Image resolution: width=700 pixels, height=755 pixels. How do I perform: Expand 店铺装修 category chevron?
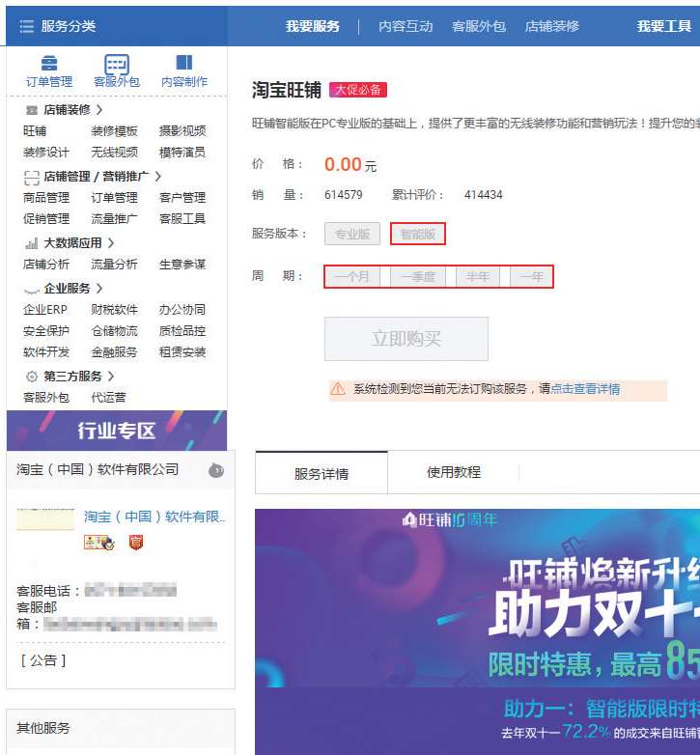pyautogui.click(x=99, y=110)
